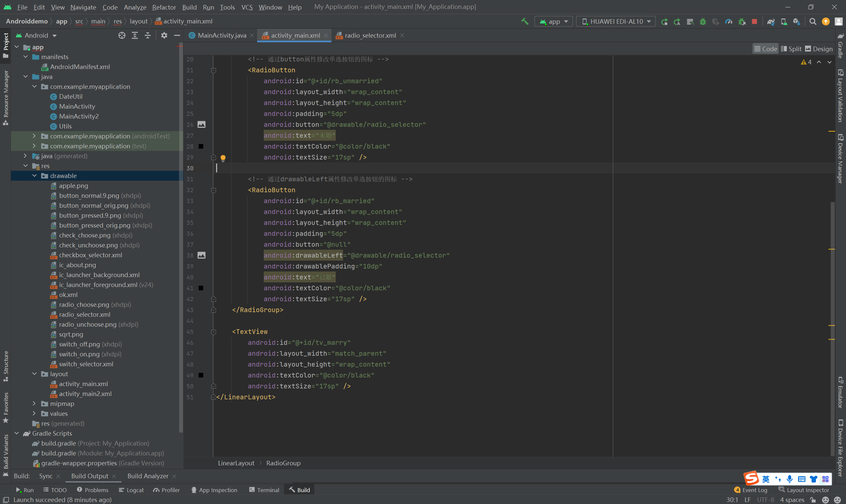
Task: Switch to the radio_selector.xml editor tab
Action: pyautogui.click(x=370, y=35)
